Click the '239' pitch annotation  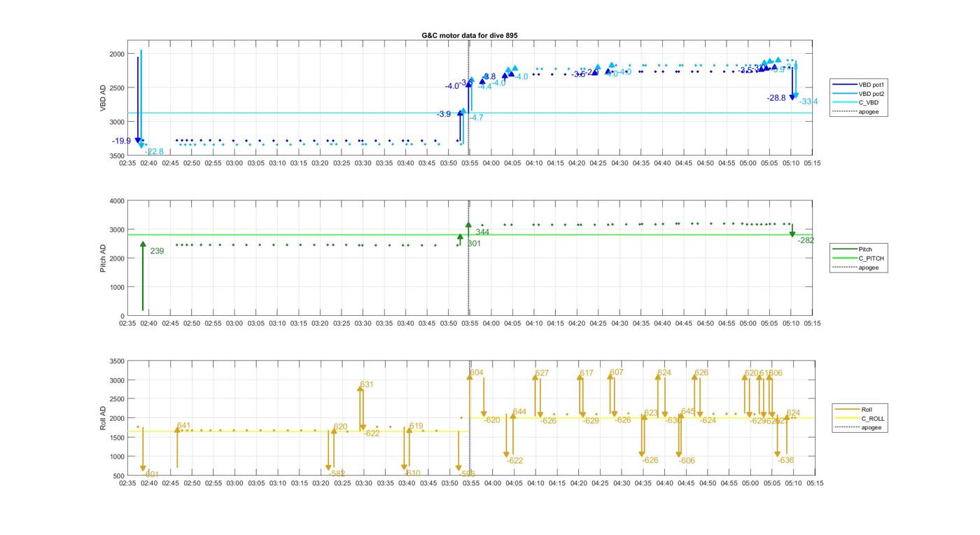click(157, 251)
